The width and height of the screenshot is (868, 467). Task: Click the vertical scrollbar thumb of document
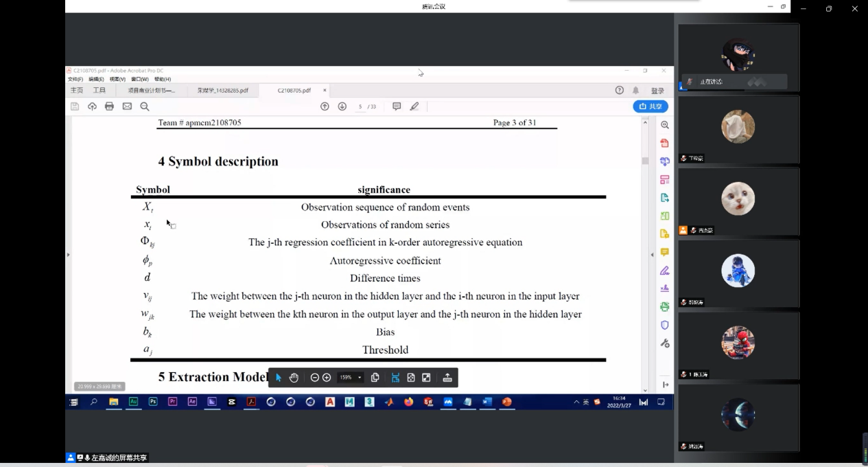tap(645, 161)
